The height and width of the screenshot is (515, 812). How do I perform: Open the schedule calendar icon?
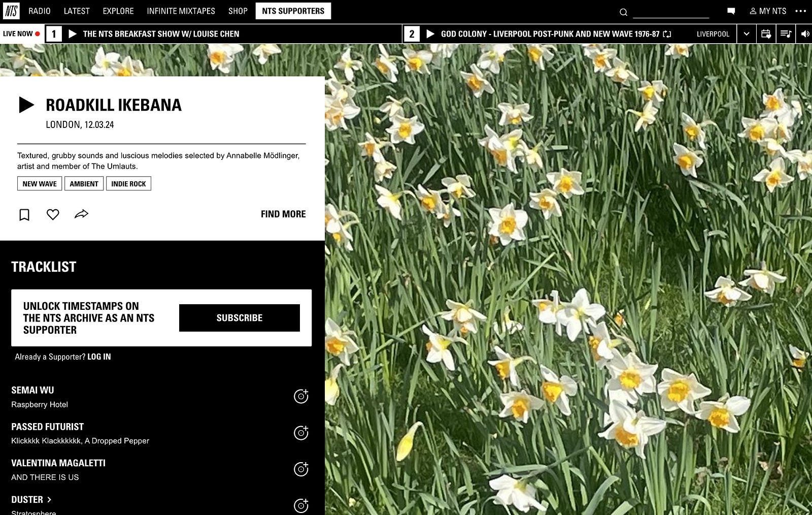(766, 34)
